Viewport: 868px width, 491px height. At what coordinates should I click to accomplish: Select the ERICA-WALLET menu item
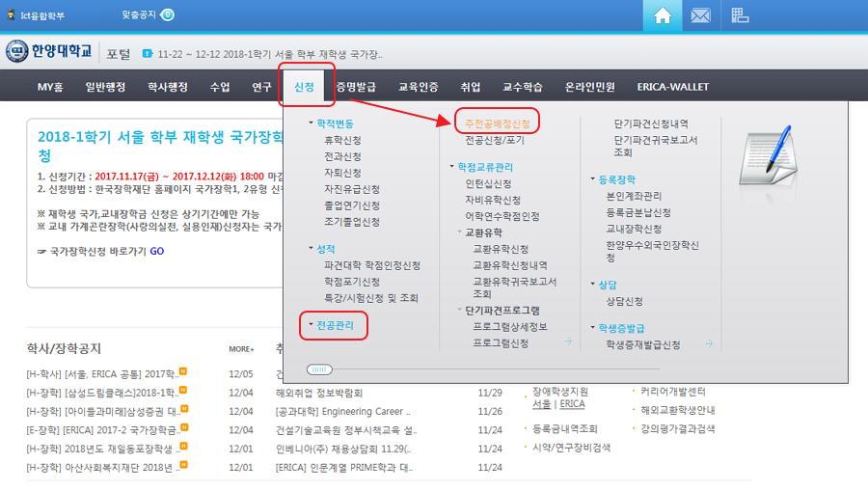pos(672,87)
